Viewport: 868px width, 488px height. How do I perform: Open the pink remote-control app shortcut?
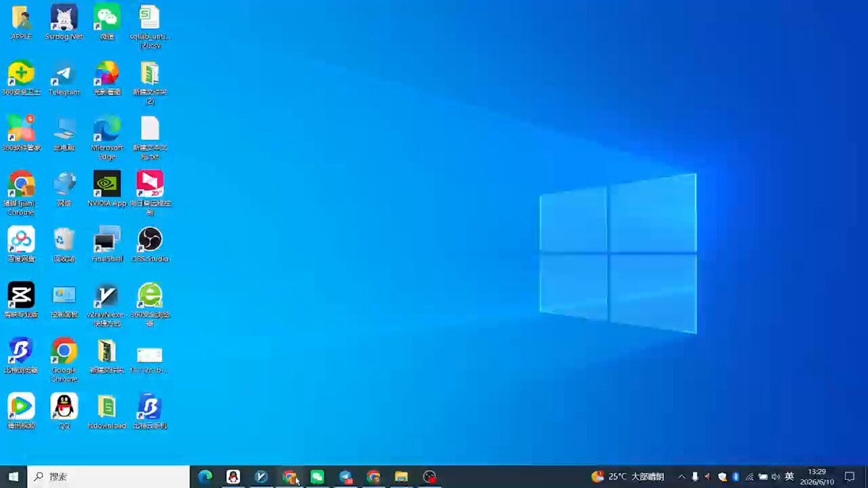[150, 193]
